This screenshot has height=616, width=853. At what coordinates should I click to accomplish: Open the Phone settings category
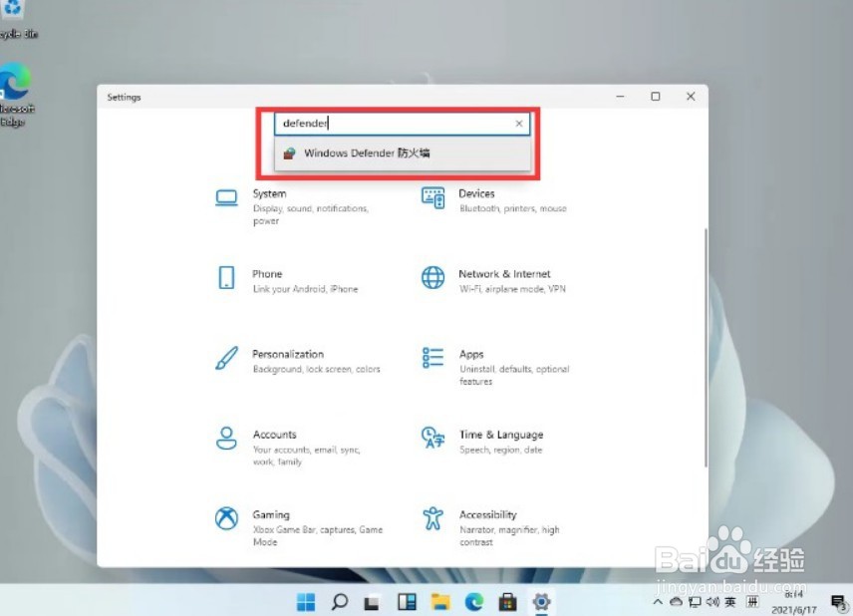[287, 281]
